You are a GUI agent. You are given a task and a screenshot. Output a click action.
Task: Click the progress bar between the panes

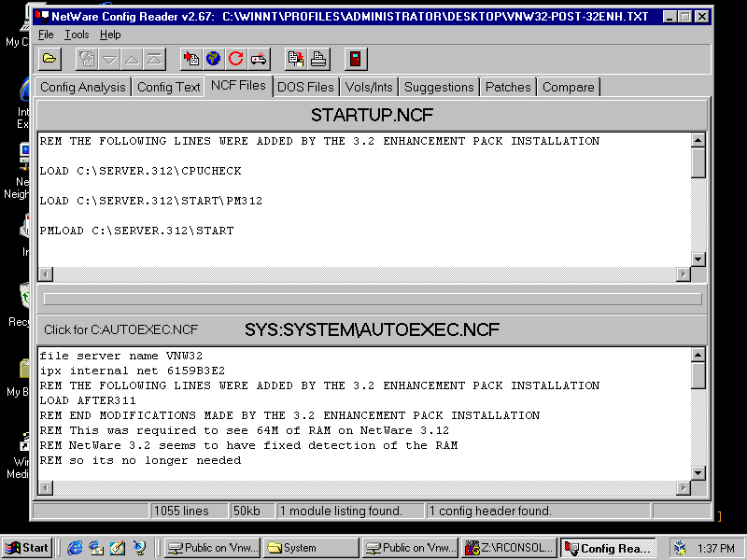click(373, 299)
